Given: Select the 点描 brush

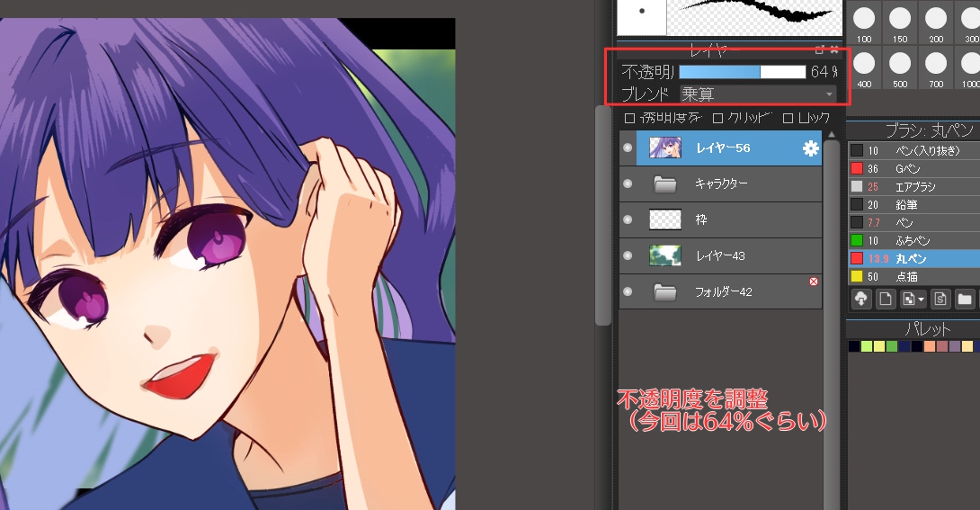Looking at the screenshot, I should (x=913, y=277).
